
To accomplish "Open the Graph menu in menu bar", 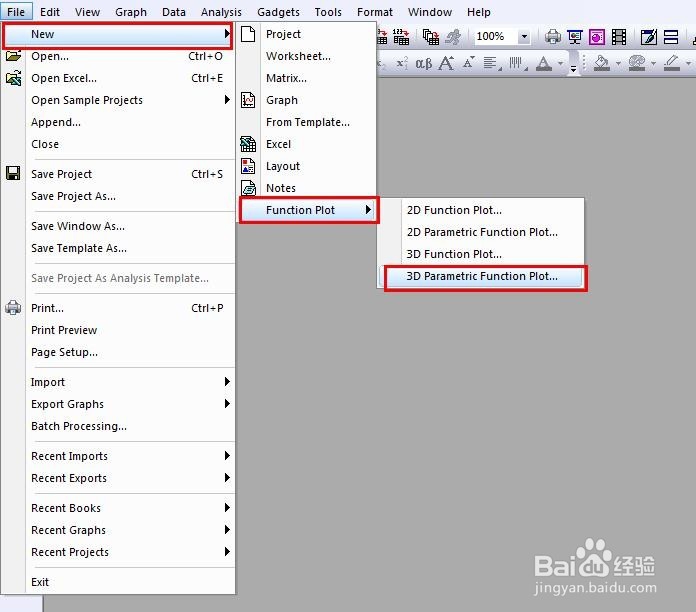I will tap(131, 12).
